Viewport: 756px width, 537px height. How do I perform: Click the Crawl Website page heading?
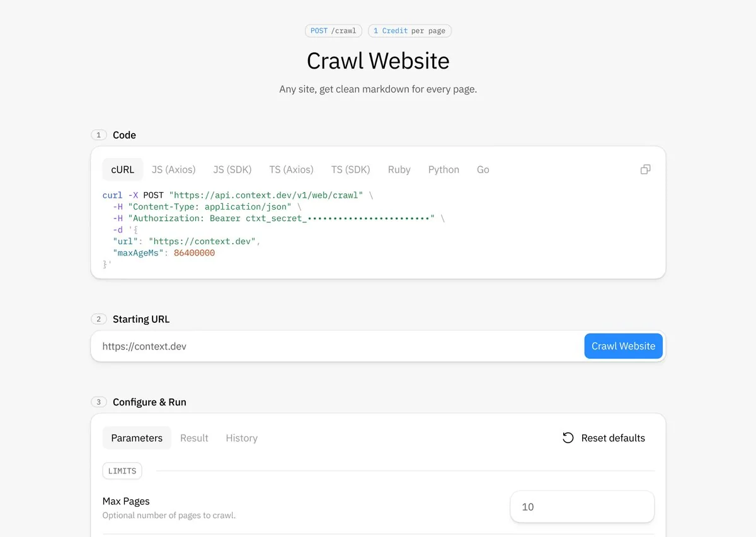(x=378, y=61)
